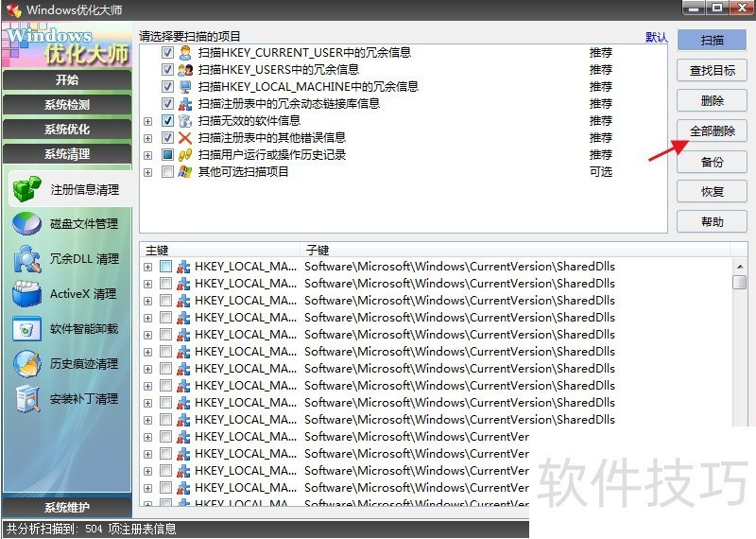This screenshot has height=539, width=756.
Task: Click the 查找目标 button
Action: [712, 71]
